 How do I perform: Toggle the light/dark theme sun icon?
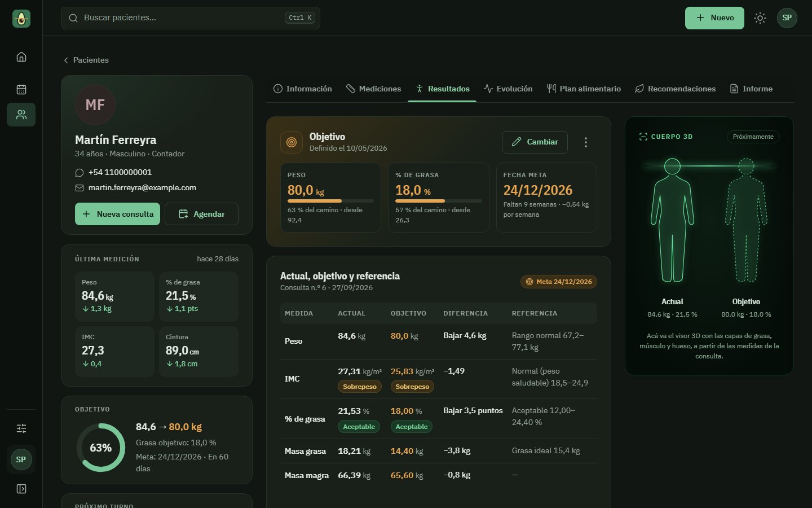point(760,18)
